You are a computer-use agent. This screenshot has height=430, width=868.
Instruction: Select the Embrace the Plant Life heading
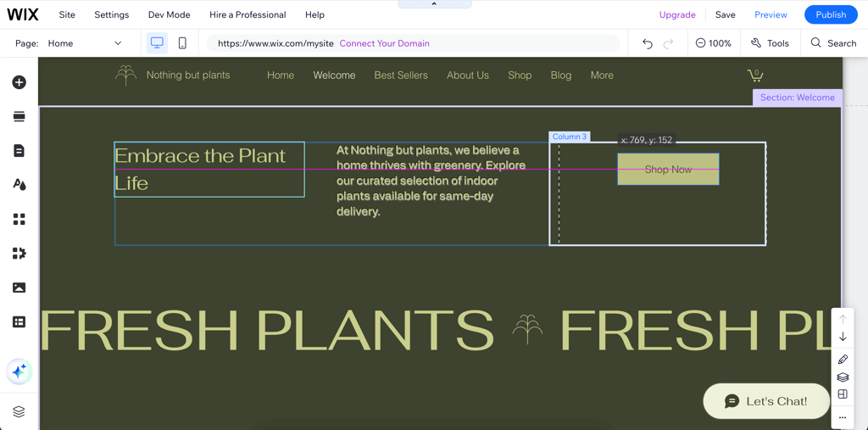pyautogui.click(x=209, y=169)
